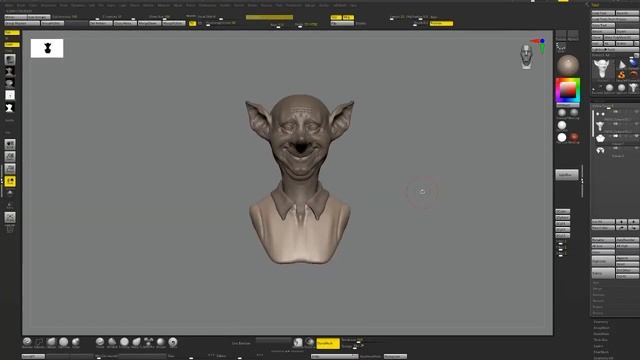Click the head-shaped camera view indicator in the canvas corner

527,56
